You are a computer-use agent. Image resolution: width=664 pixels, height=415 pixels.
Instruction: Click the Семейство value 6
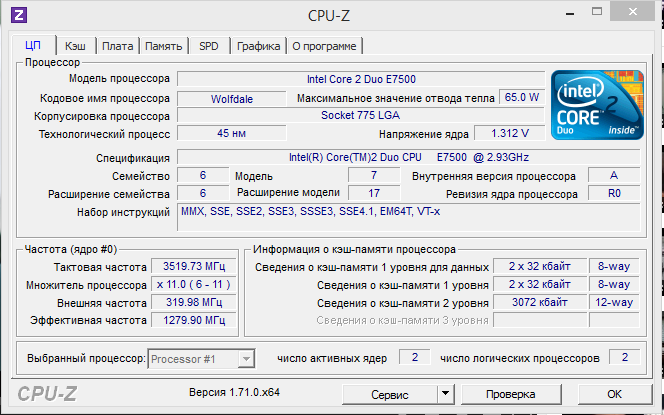click(x=203, y=175)
